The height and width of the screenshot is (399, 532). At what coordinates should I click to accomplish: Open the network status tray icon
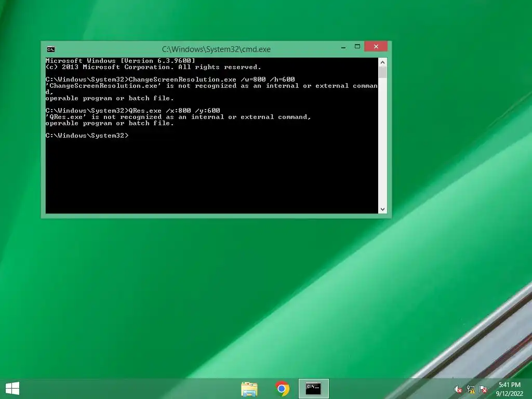tap(471, 390)
